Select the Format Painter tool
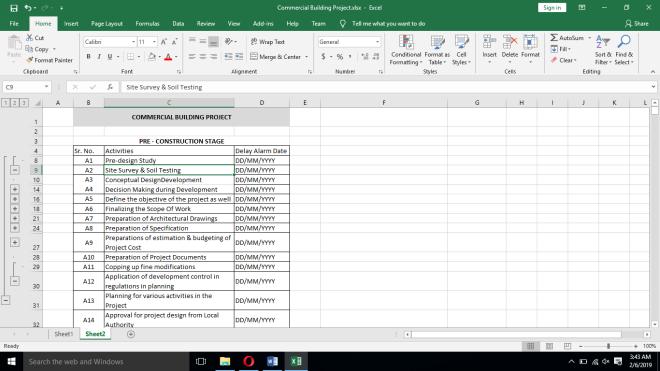Image resolution: width=660 pixels, height=371 pixels. (x=49, y=60)
